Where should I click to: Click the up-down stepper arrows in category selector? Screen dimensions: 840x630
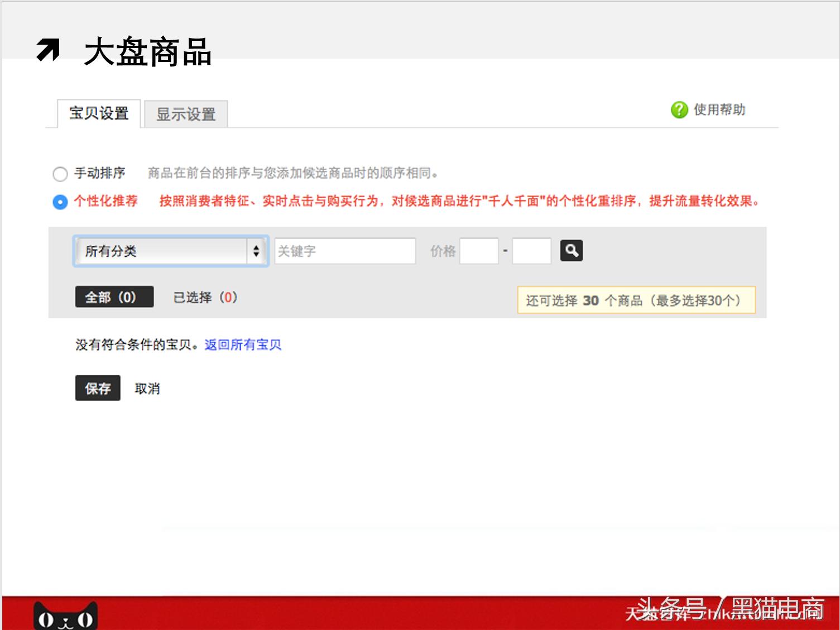pos(256,251)
